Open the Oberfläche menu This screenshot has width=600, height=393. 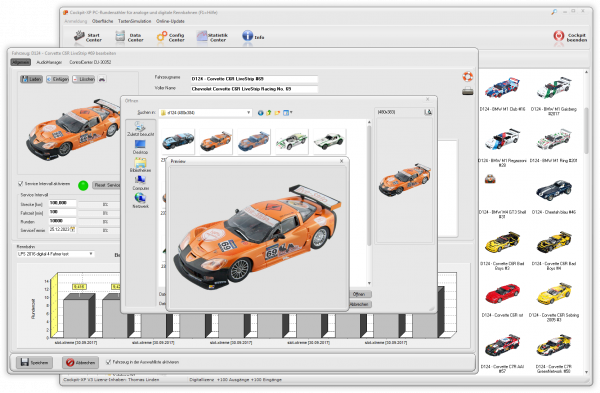[x=102, y=21]
